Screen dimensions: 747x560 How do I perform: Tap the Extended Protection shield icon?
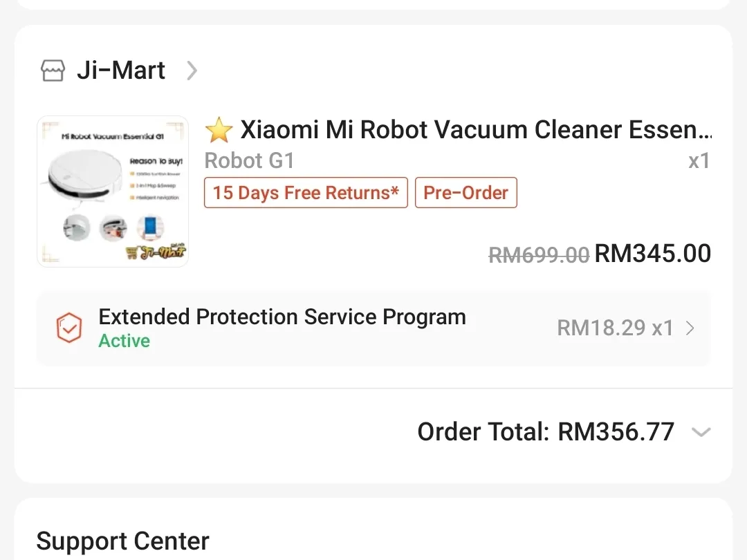coord(69,328)
